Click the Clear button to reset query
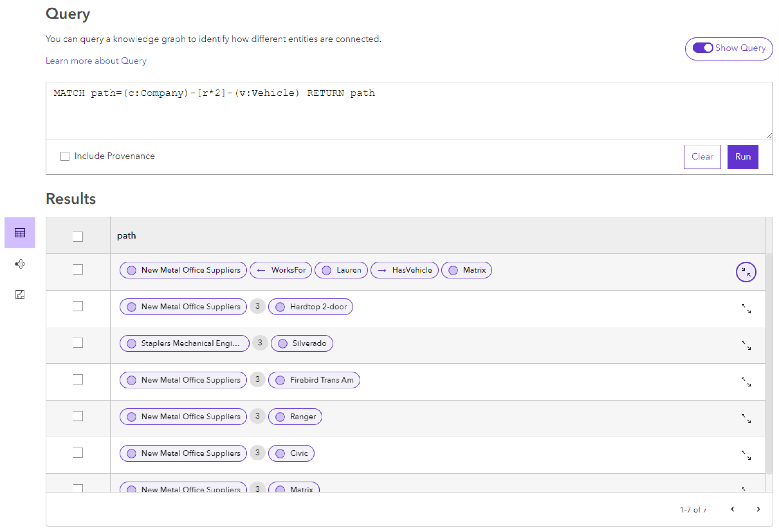Image resolution: width=779 pixels, height=532 pixels. click(703, 156)
